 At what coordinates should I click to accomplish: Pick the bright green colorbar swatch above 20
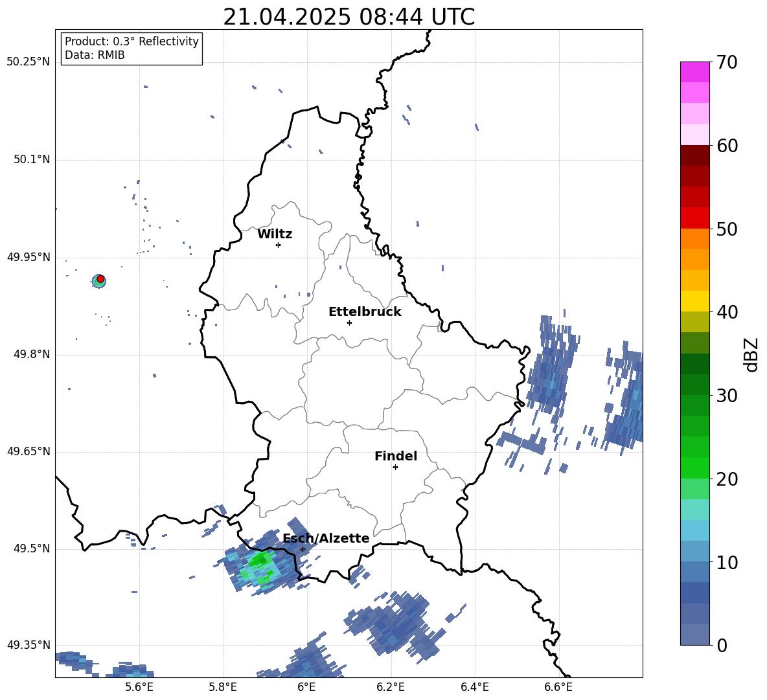coord(694,468)
